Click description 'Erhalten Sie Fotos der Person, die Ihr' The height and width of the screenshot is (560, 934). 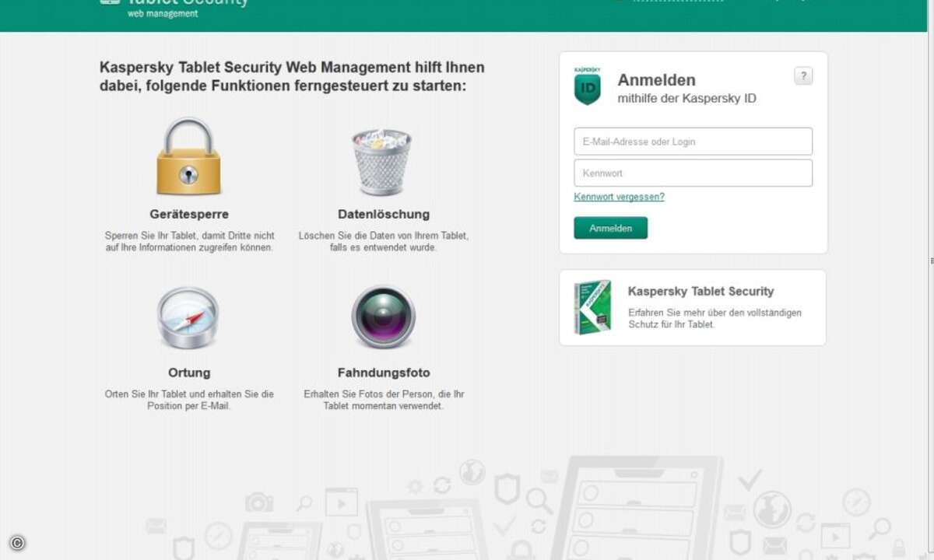(x=384, y=394)
